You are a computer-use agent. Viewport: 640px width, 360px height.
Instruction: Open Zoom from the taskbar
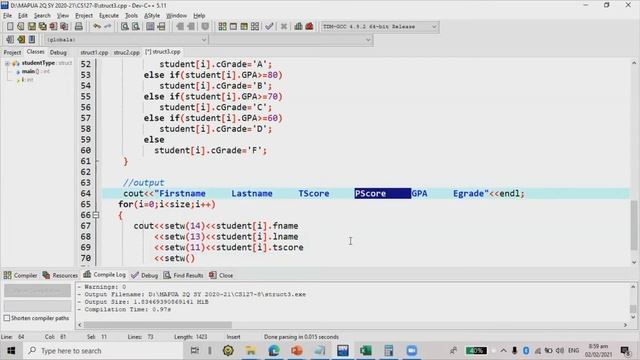(x=411, y=351)
